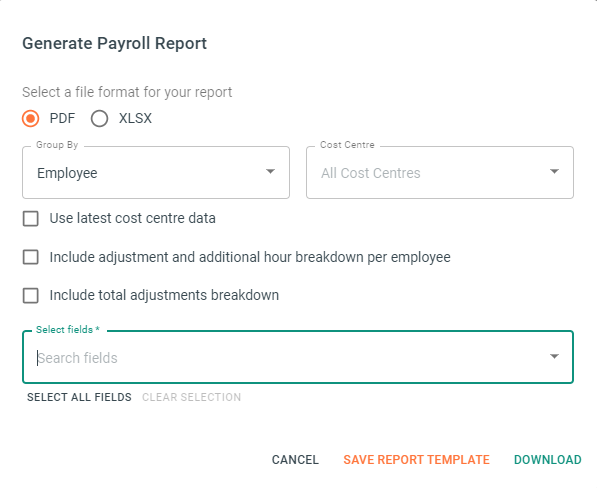
Task: Open the All Cost Centres dropdown
Action: point(440,172)
